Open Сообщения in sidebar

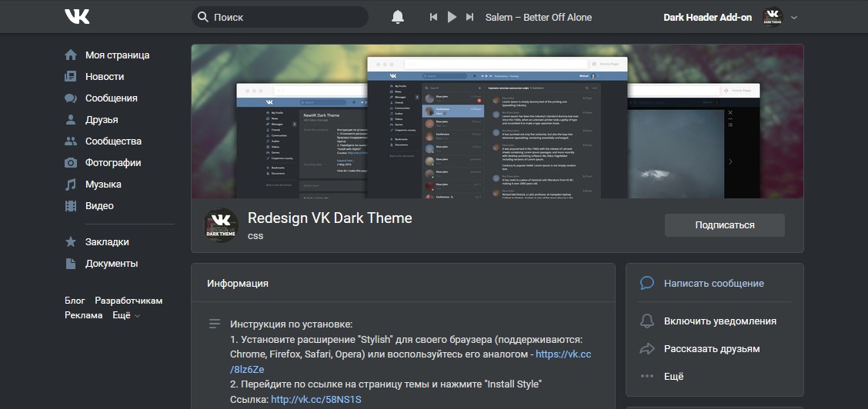pyautogui.click(x=111, y=98)
